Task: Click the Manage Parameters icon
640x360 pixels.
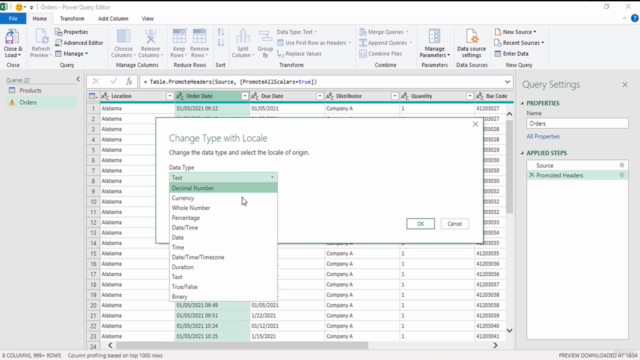Action: pos(435,37)
